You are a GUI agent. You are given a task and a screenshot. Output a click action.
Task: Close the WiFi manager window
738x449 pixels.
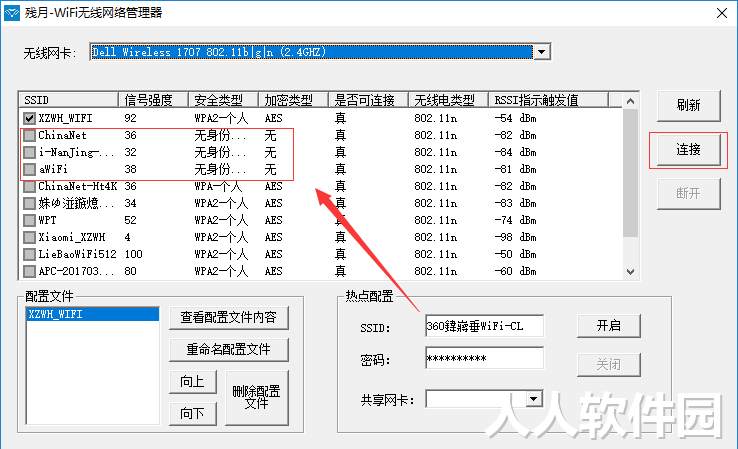coord(722,13)
